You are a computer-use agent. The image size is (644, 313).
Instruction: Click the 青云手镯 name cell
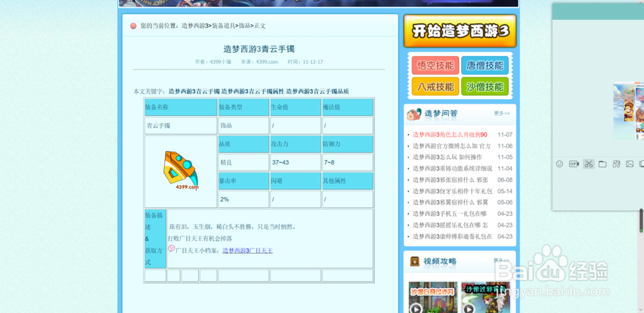181,126
